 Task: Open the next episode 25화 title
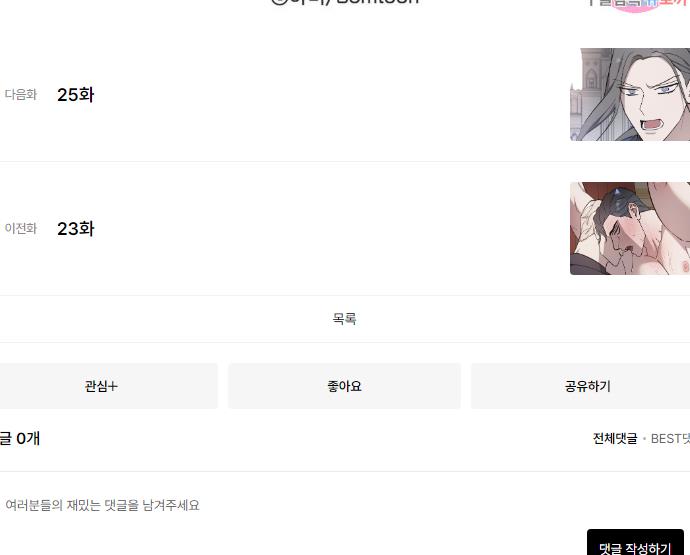[x=75, y=95]
